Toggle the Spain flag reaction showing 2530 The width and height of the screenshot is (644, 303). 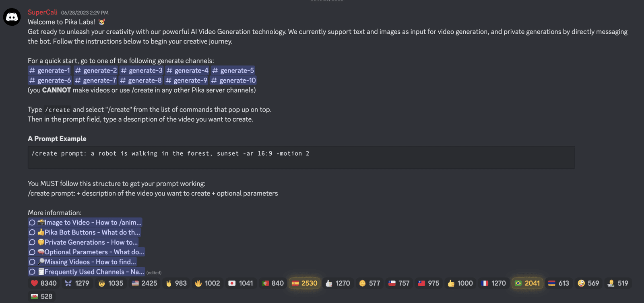coord(305,283)
